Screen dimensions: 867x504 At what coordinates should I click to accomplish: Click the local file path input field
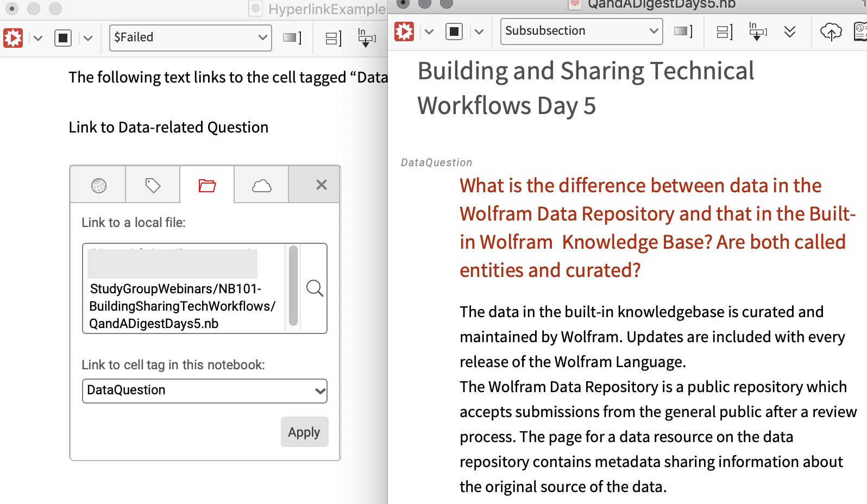coord(184,288)
